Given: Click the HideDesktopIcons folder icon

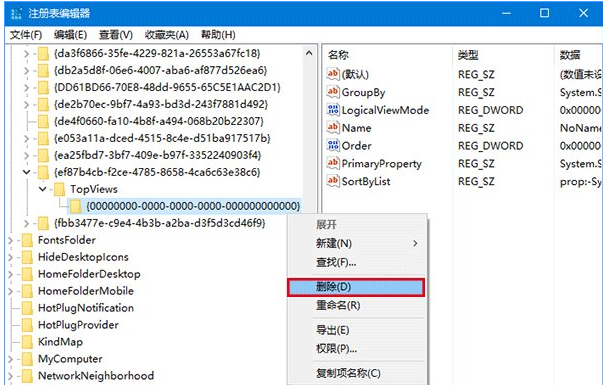Looking at the screenshot, I should (x=27, y=257).
